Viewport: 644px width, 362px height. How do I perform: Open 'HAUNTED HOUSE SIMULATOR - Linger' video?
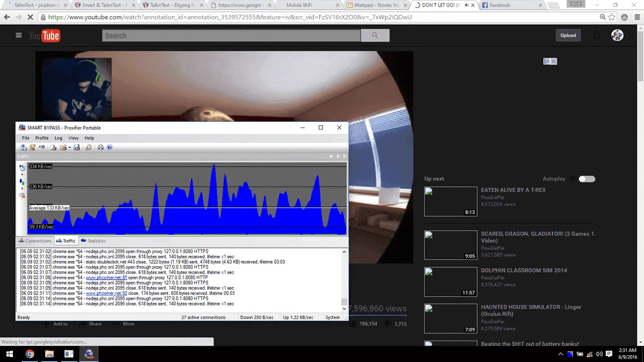tap(531, 310)
